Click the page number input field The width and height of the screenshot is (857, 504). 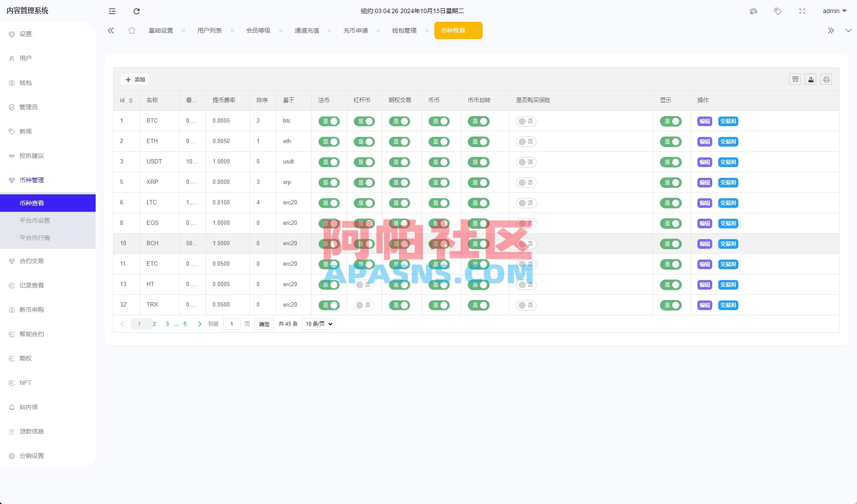pyautogui.click(x=231, y=324)
